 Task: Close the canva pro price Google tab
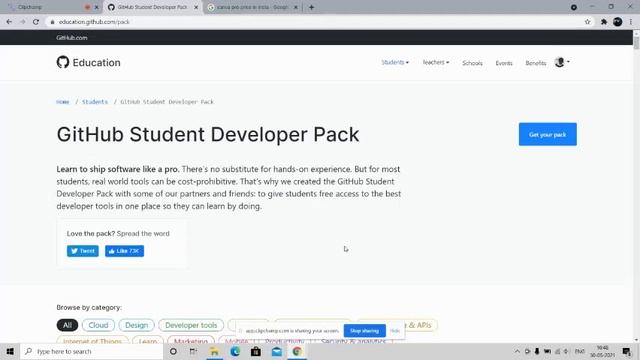point(296,7)
